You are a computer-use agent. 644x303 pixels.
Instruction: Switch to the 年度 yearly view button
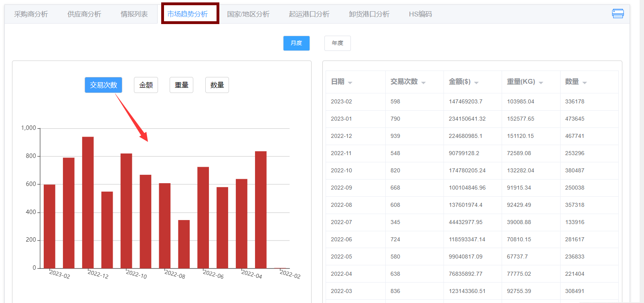coord(338,43)
